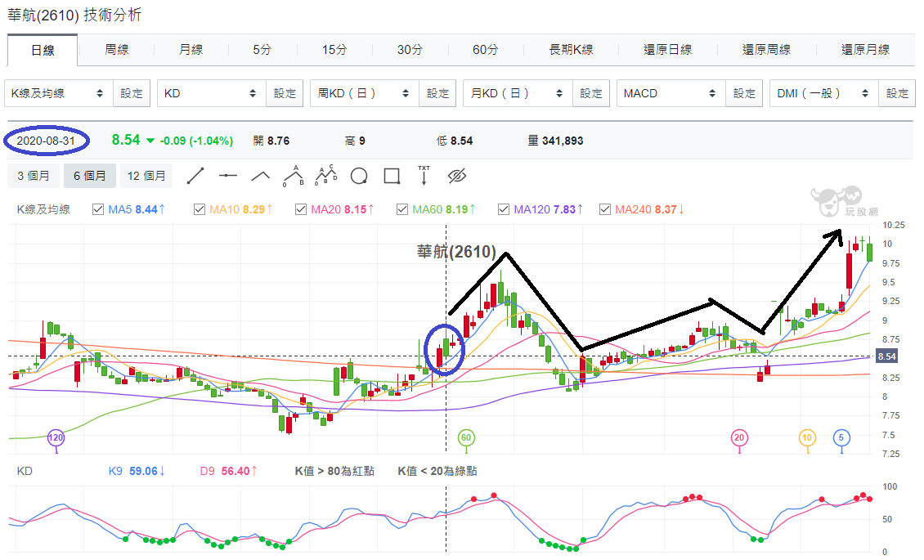Click the K9 59.06 value
The width and height of the screenshot is (924, 560).
(136, 471)
